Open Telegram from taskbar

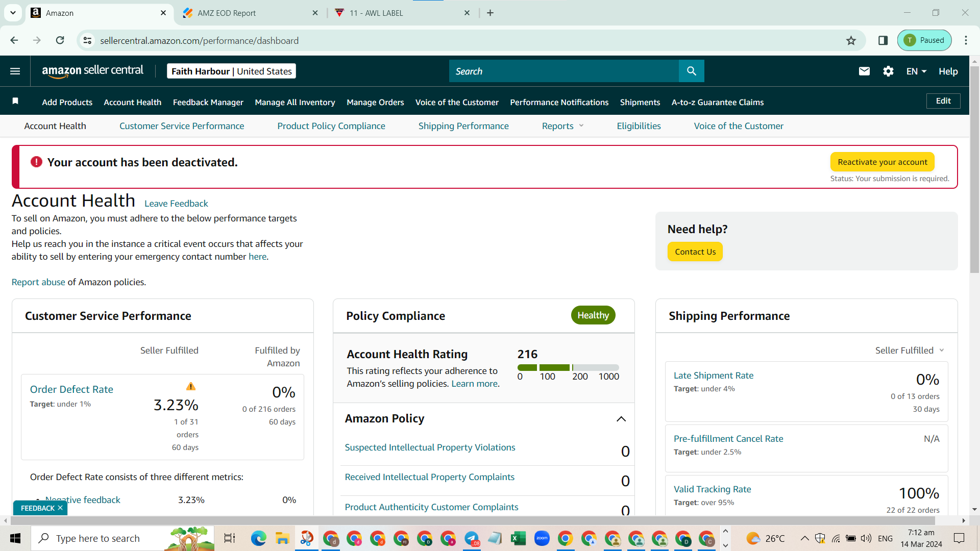[472, 538]
